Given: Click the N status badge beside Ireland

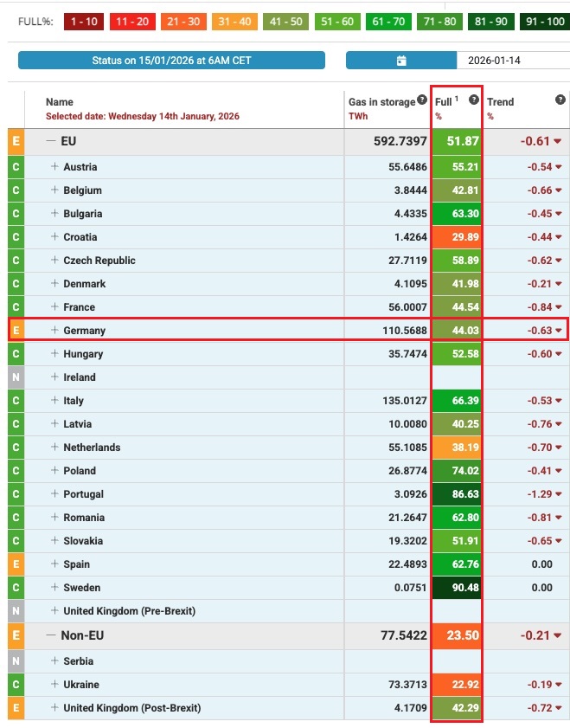Looking at the screenshot, I should click(16, 377).
